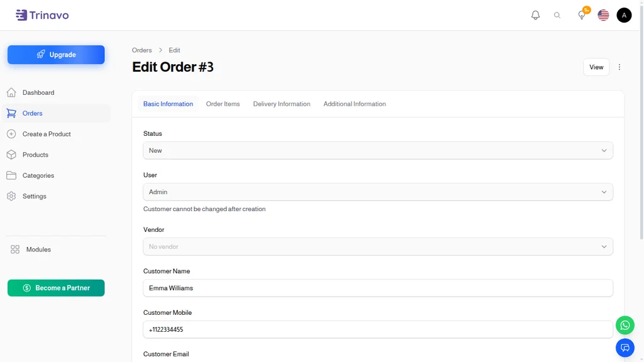
Task: Click the Settings gear icon
Action: (x=11, y=196)
